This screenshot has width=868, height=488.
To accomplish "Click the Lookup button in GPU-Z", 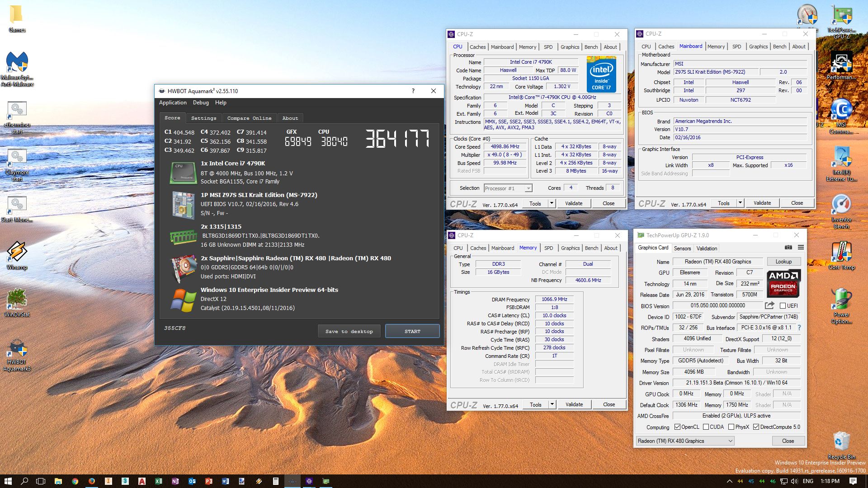I will [x=783, y=262].
